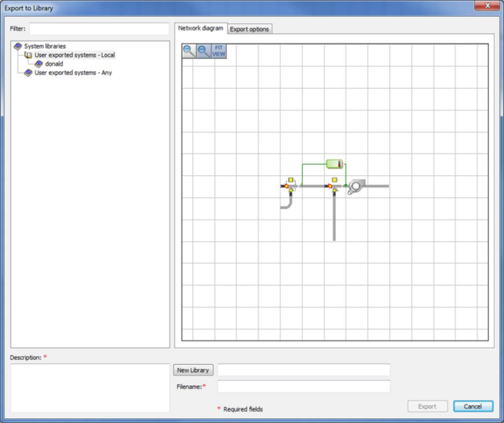This screenshot has height=423, width=504.
Task: Switch to the Export options tab
Action: (250, 29)
